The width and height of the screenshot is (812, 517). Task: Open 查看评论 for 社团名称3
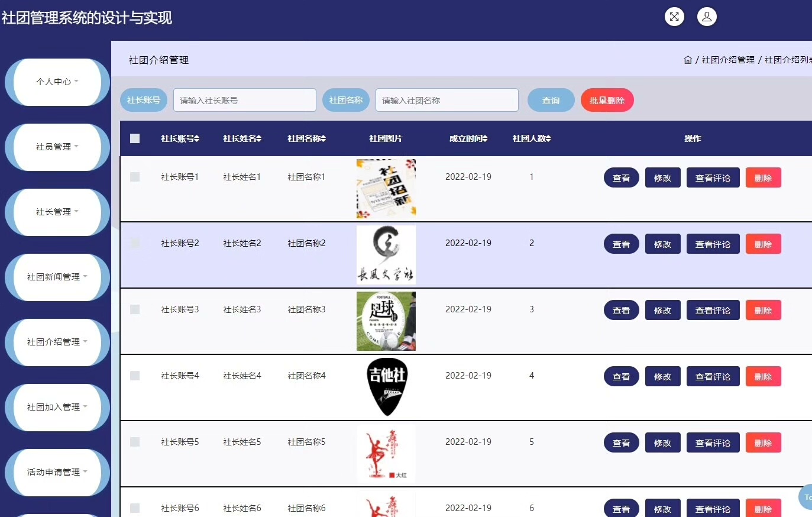pos(713,311)
